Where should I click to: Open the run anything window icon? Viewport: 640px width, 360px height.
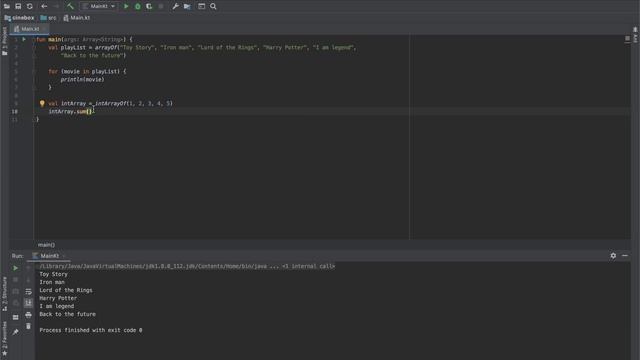pos(202,6)
